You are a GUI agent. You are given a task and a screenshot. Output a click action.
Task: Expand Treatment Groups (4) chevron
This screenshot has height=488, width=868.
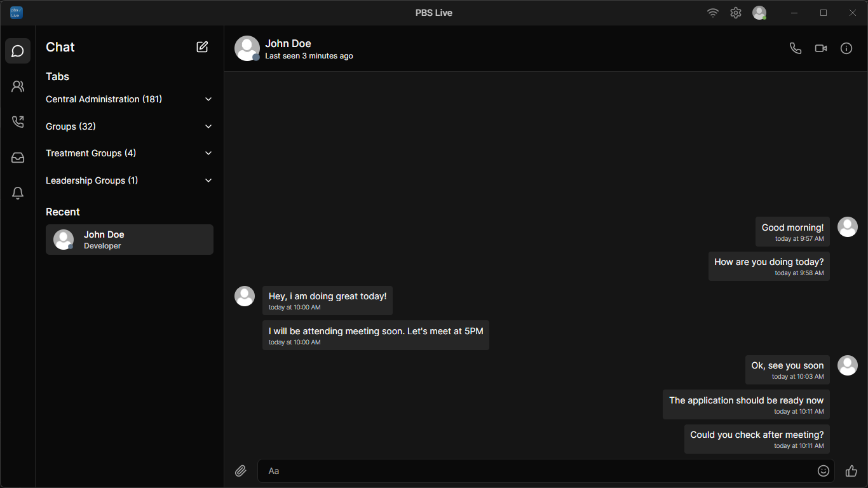point(208,153)
